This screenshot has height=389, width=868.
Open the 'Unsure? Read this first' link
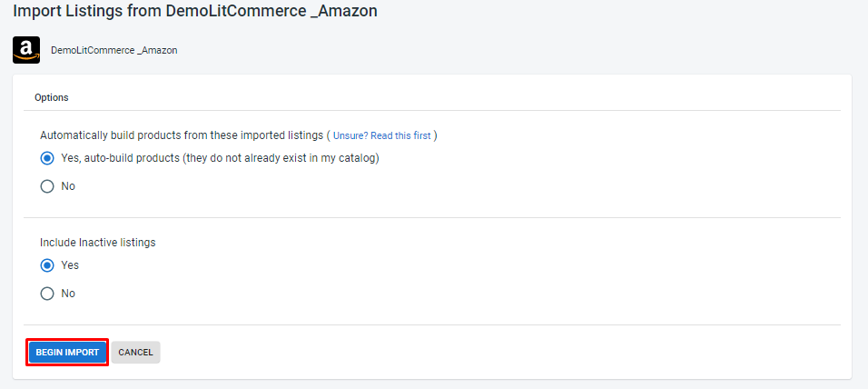[381, 135]
